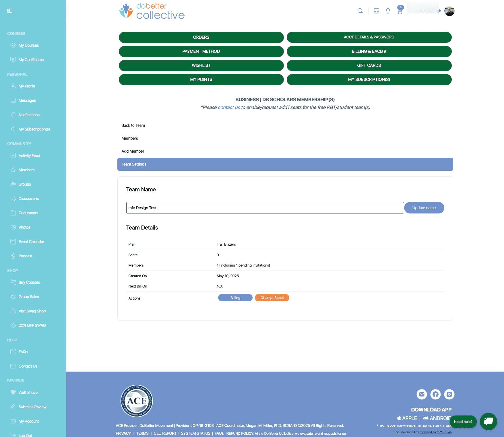Open the Members team tab
Image resolution: width=504 pixels, height=437 pixels.
pyautogui.click(x=129, y=138)
